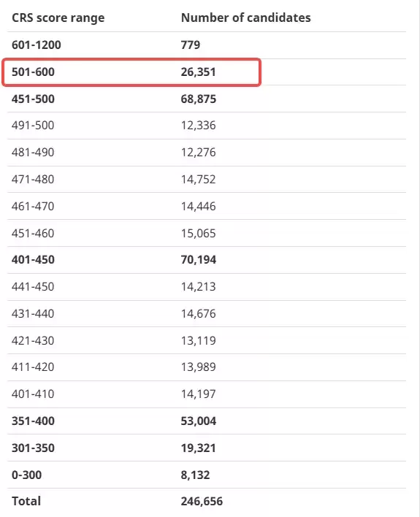This screenshot has height=517, width=420.
Task: Click the Total 246,656 value
Action: click(202, 502)
